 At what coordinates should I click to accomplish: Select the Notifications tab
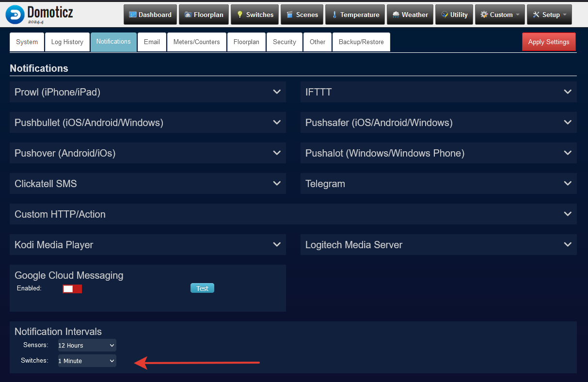tap(113, 42)
